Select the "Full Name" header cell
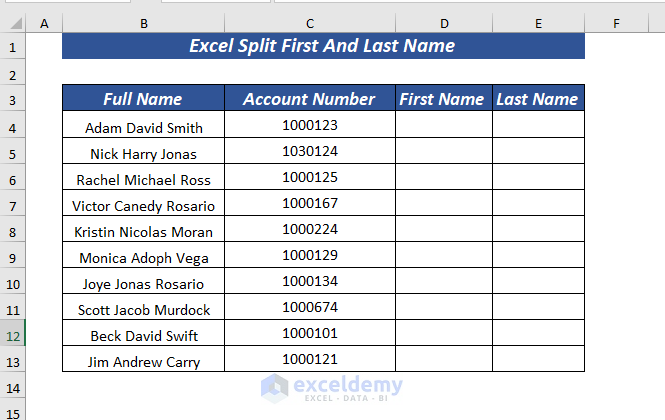Image resolution: width=665 pixels, height=420 pixels. 143,99
